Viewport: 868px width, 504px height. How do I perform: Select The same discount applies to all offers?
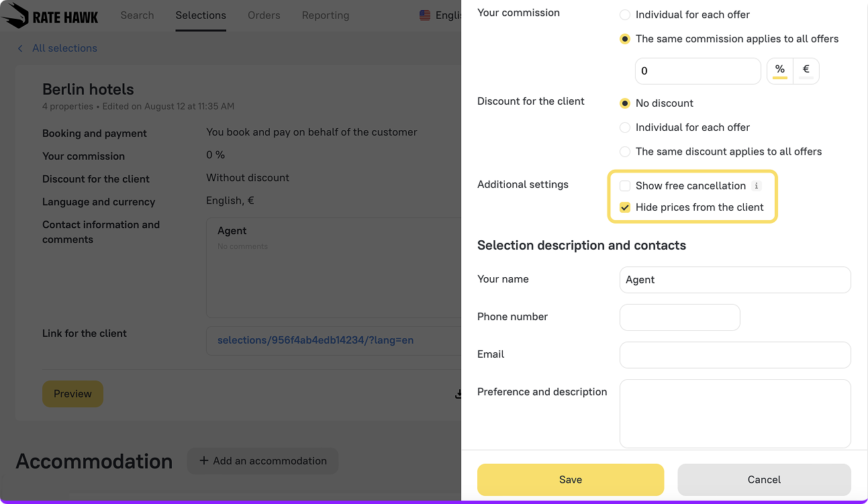625,152
